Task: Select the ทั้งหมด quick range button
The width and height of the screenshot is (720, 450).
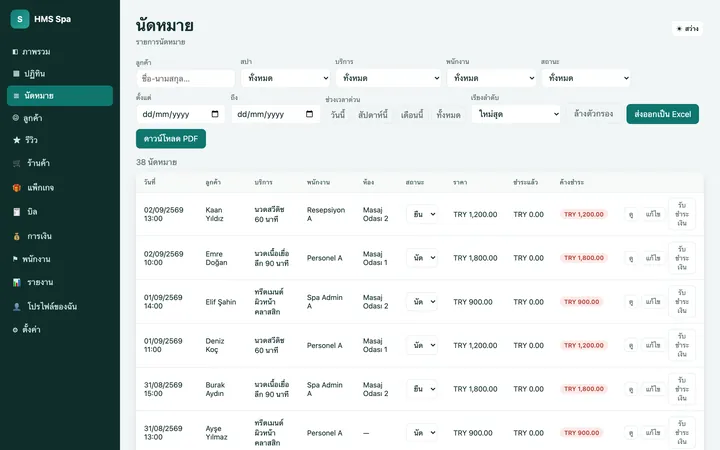Action: [x=449, y=115]
